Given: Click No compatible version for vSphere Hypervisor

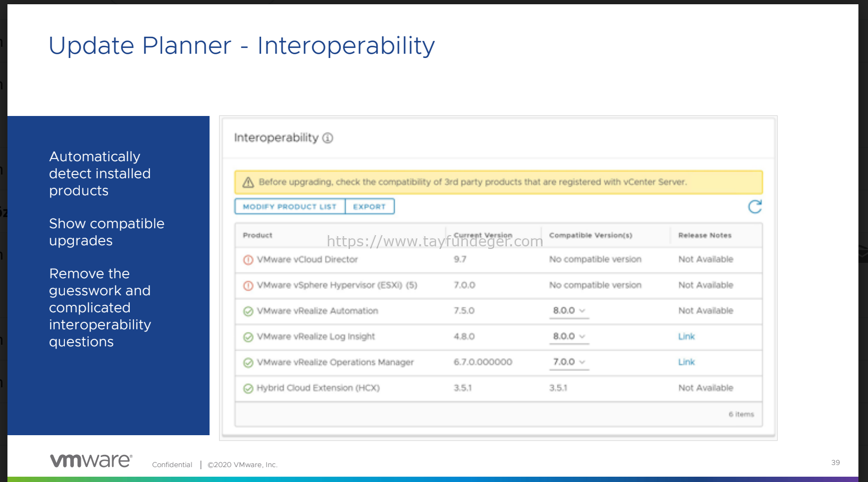Looking at the screenshot, I should pos(595,285).
